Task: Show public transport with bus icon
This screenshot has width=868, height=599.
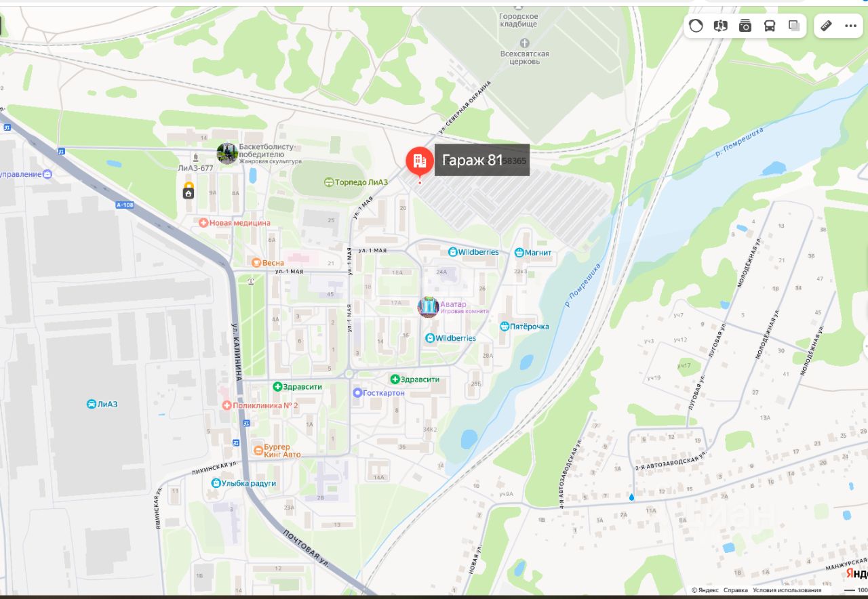Action: [x=770, y=26]
